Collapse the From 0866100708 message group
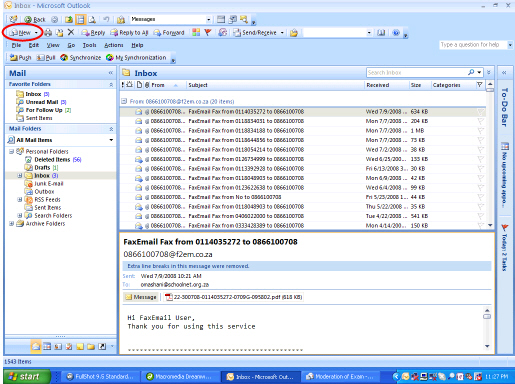This screenshot has height=384, width=515. tap(124, 101)
